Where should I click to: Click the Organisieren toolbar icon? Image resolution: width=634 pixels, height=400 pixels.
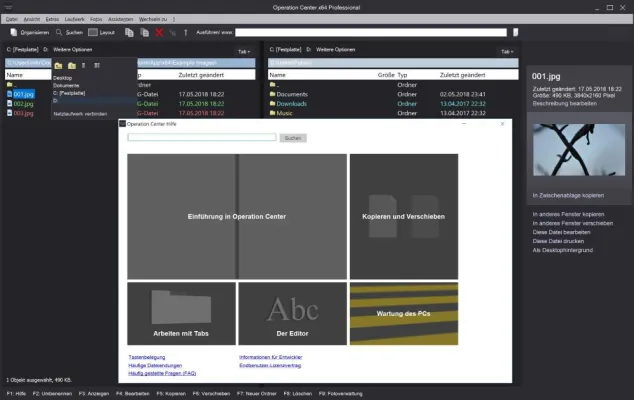click(12, 32)
